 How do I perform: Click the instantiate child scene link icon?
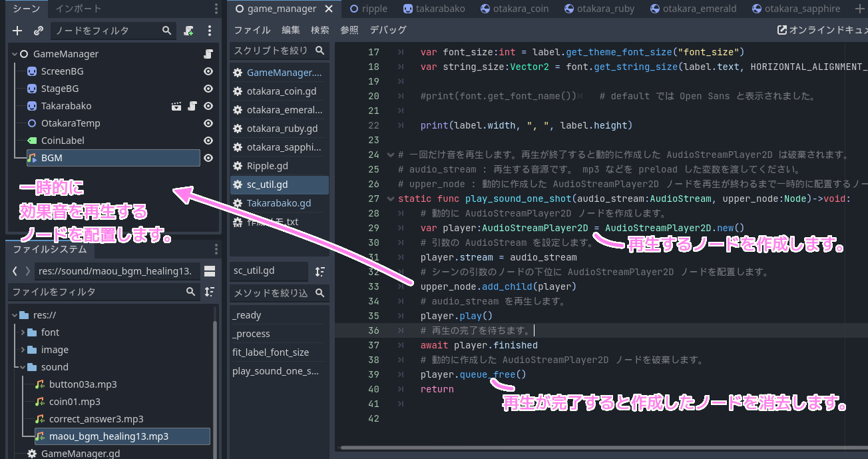39,31
